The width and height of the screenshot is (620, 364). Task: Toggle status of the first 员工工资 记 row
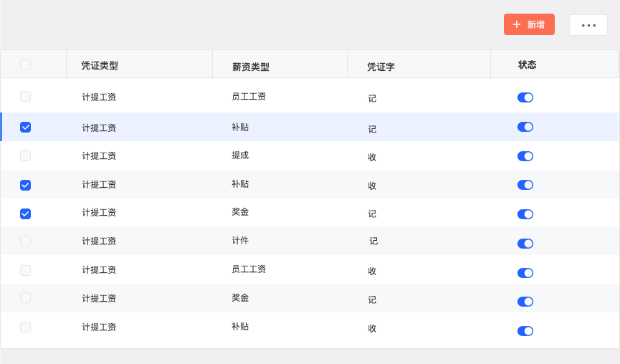point(525,97)
